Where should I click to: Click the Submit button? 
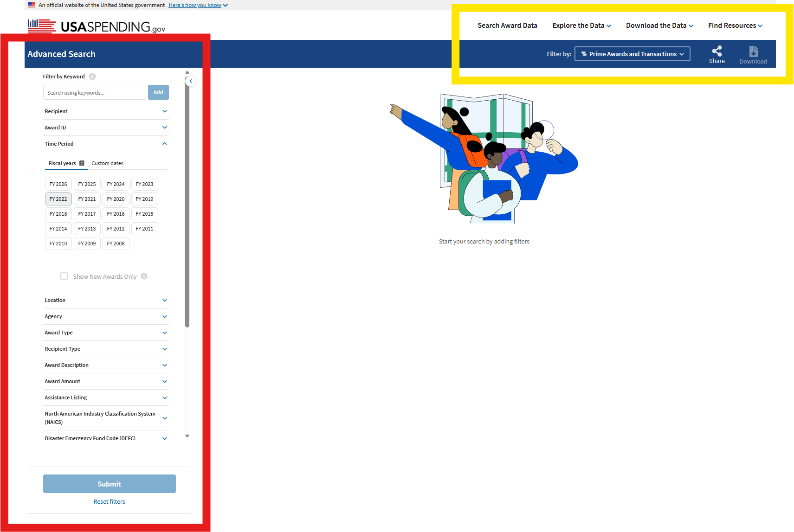[109, 484]
